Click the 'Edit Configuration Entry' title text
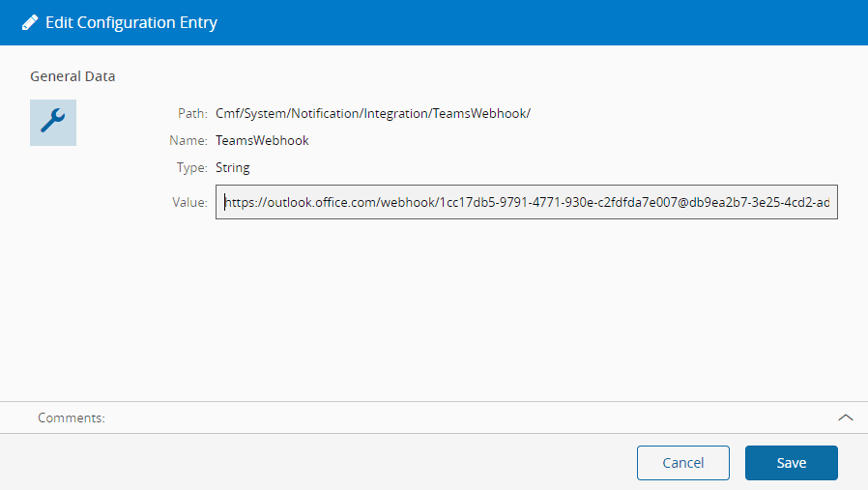Image resolution: width=868 pixels, height=490 pixels. click(x=131, y=22)
